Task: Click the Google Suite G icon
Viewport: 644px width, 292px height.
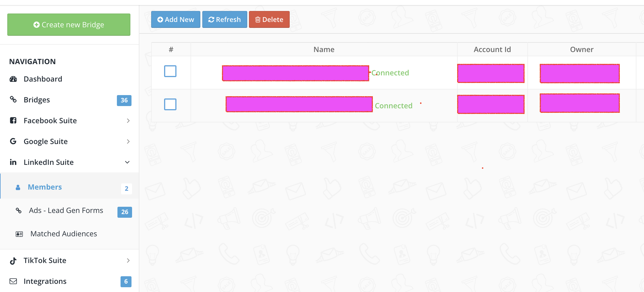Action: pos(13,141)
